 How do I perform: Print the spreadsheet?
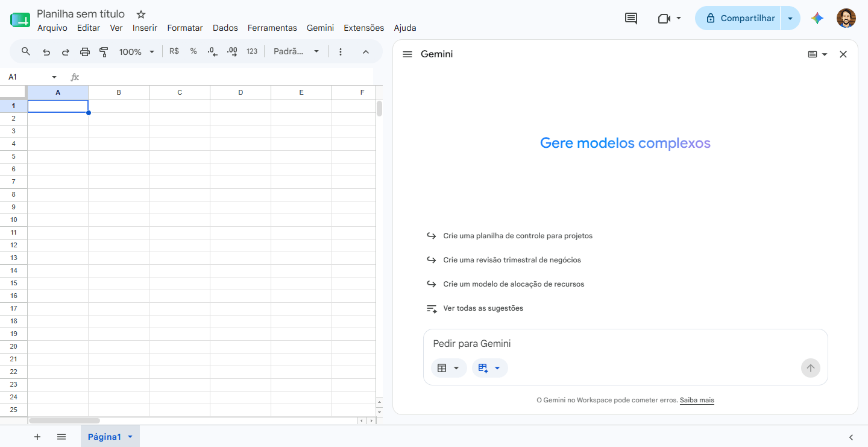pos(85,52)
